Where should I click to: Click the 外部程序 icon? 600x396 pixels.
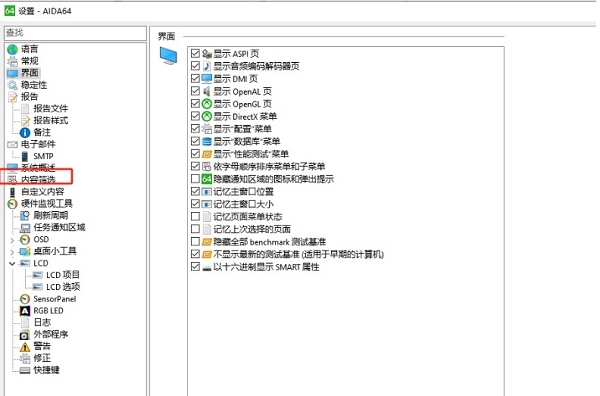point(24,335)
